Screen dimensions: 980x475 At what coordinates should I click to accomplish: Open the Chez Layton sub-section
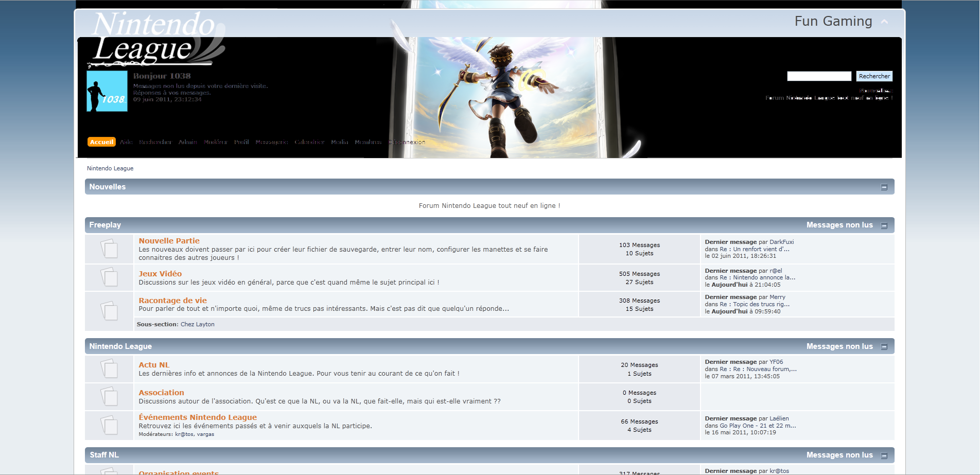(198, 324)
